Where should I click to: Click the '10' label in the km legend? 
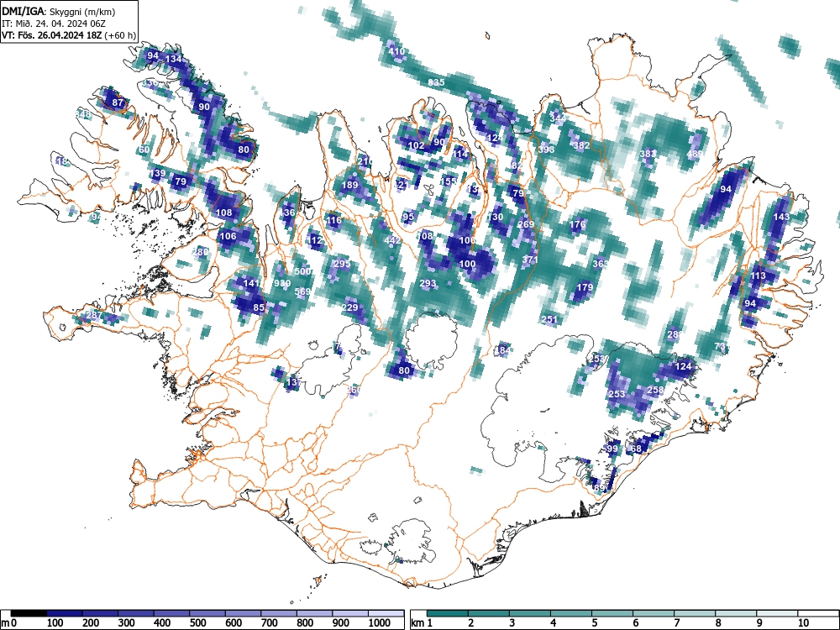pyautogui.click(x=802, y=623)
